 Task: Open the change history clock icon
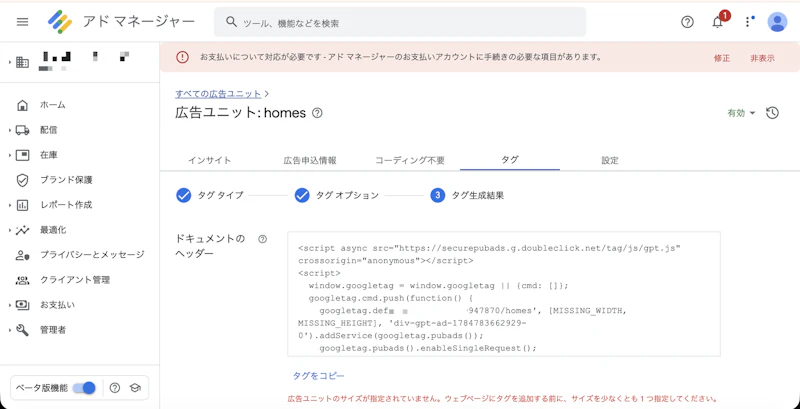(x=772, y=113)
